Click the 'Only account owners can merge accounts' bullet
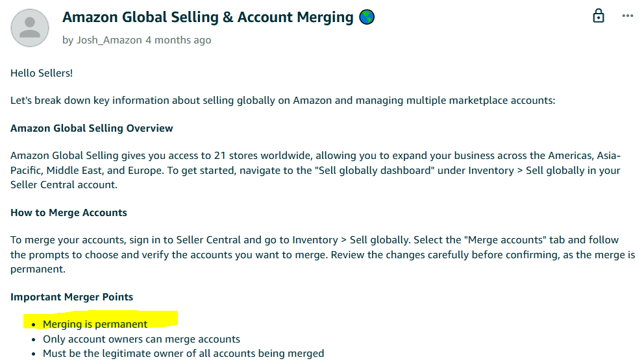Viewport: 644px width, 364px height. pyautogui.click(x=142, y=339)
